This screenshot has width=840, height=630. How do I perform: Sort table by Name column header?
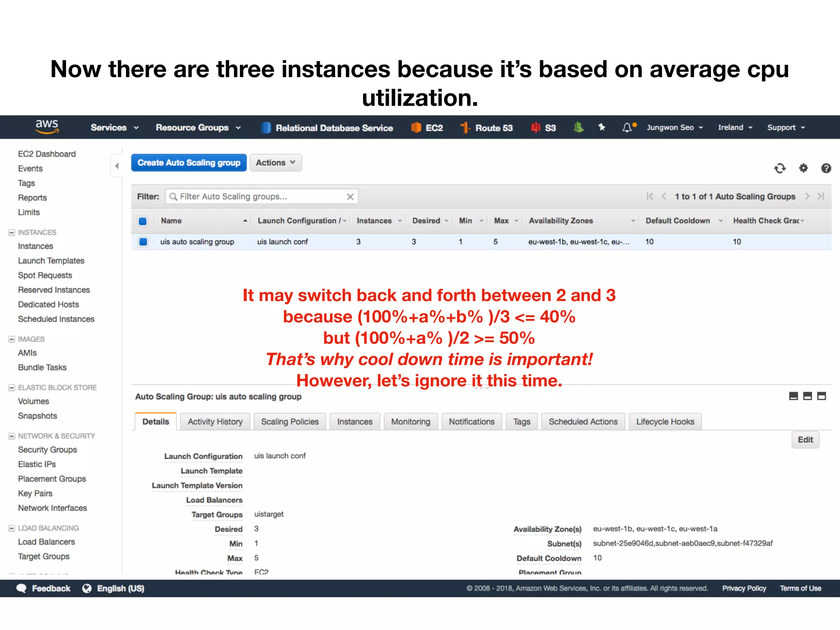(203, 221)
